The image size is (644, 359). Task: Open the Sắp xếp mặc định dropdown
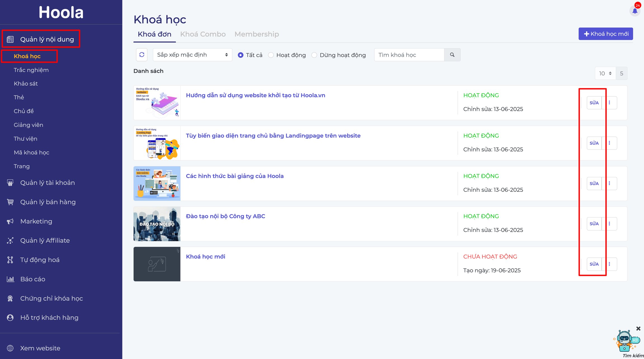pyautogui.click(x=192, y=55)
